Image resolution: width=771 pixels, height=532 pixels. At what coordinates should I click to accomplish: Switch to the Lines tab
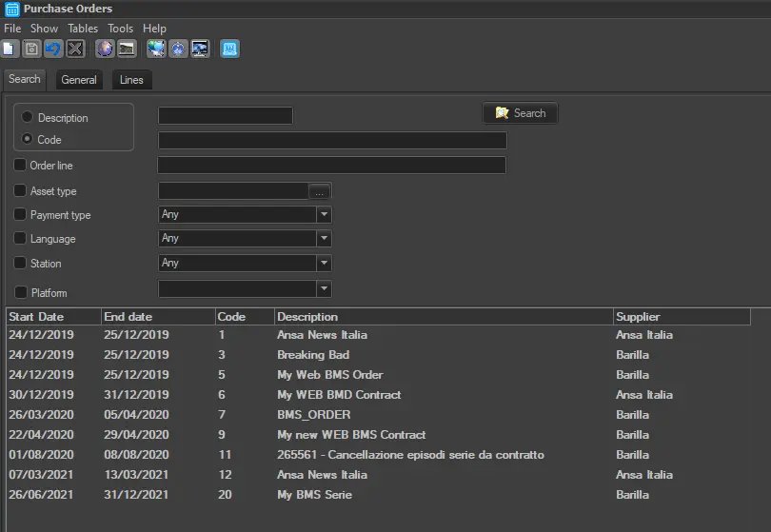pyautogui.click(x=131, y=80)
